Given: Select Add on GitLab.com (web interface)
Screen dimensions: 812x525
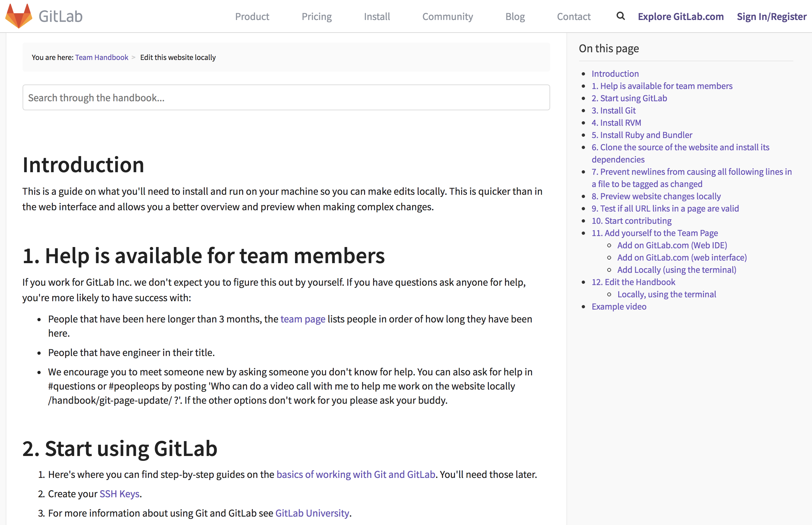Looking at the screenshot, I should [x=682, y=258].
